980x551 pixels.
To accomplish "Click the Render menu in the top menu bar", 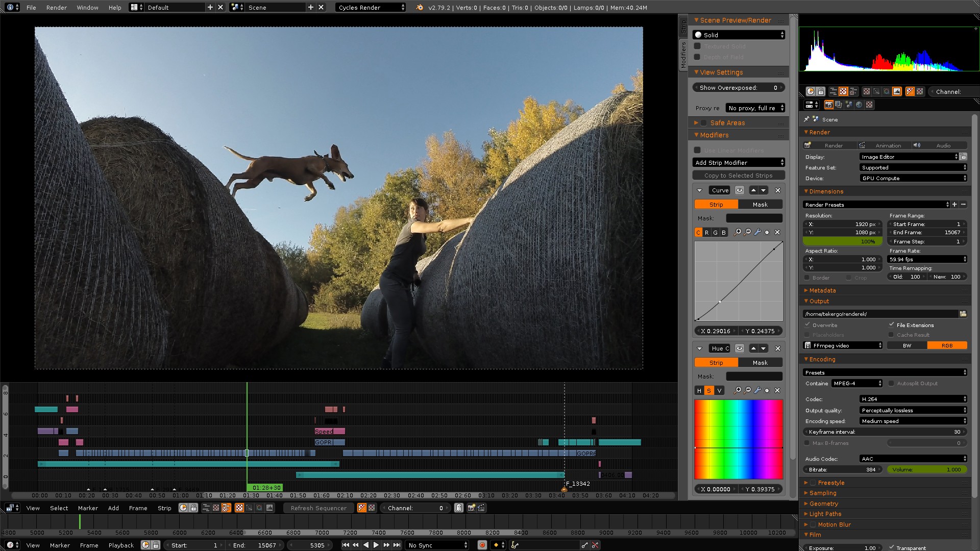I will click(56, 8).
